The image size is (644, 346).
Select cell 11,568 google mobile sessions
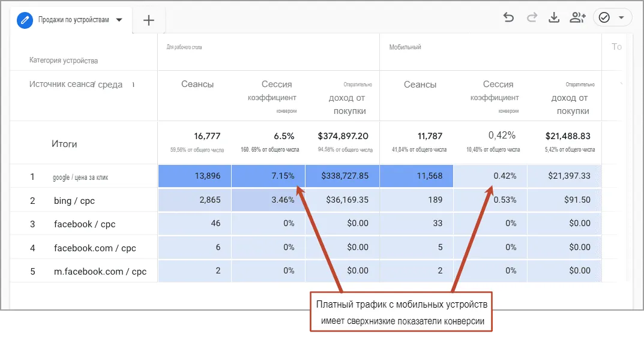(417, 176)
